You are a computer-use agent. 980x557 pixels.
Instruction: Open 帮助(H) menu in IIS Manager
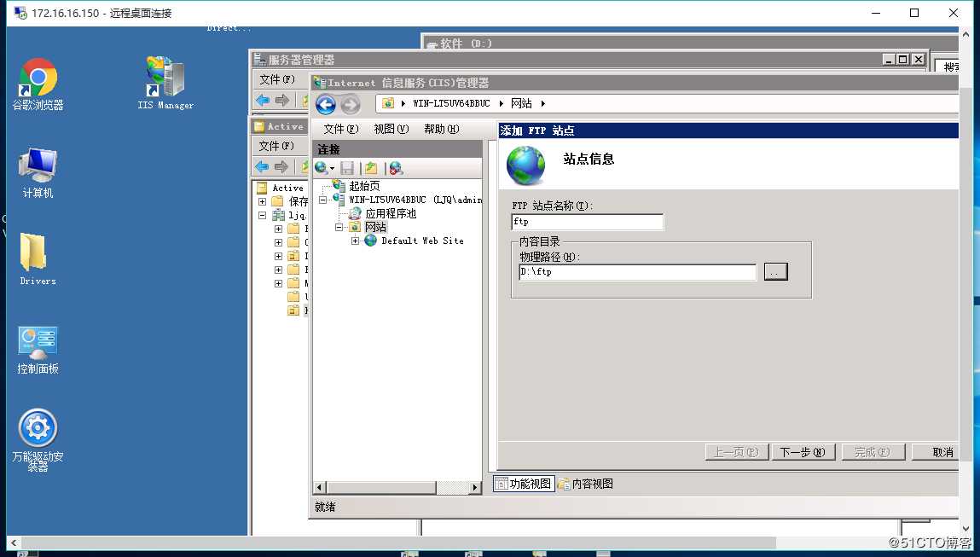click(441, 129)
